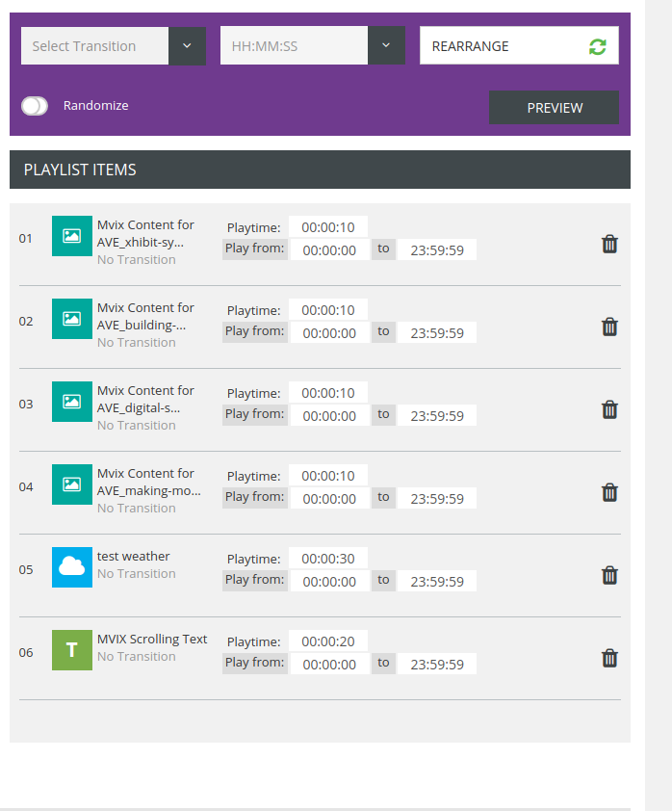Click the weather cloud icon of item 05
This screenshot has height=811, width=672.
pyautogui.click(x=72, y=567)
